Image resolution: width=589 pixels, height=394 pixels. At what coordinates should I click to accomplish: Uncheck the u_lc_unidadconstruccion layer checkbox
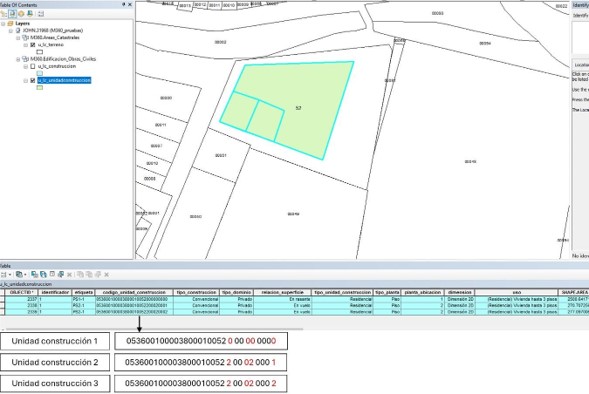[33, 80]
